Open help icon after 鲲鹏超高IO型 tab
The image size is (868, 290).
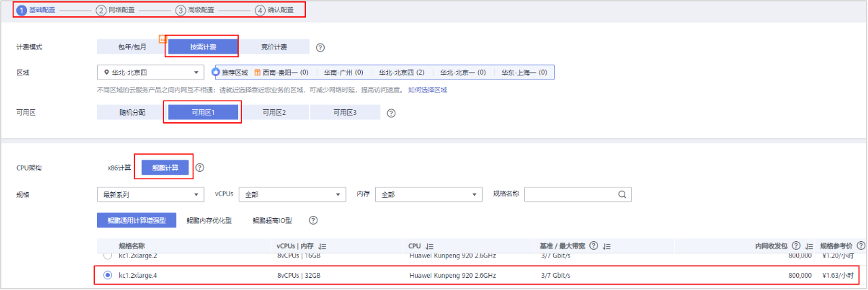(313, 220)
